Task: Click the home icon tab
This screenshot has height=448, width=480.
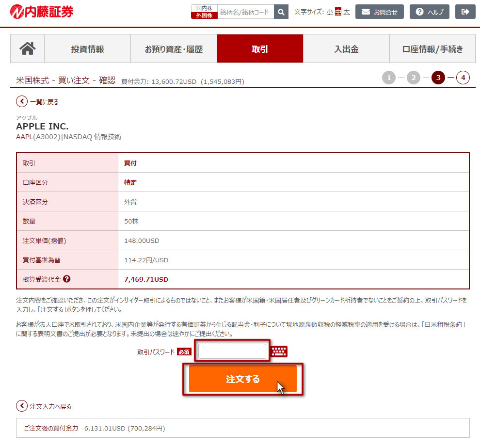Action: pos(28,49)
